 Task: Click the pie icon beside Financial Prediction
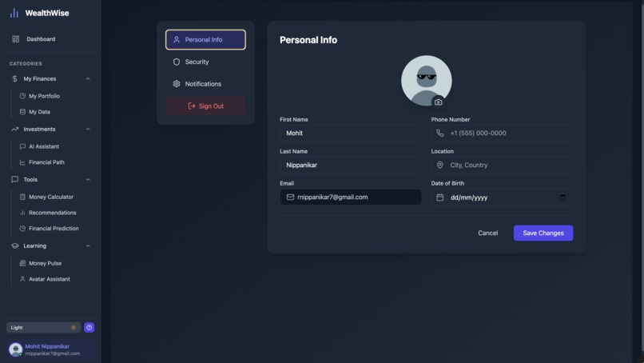coord(22,228)
